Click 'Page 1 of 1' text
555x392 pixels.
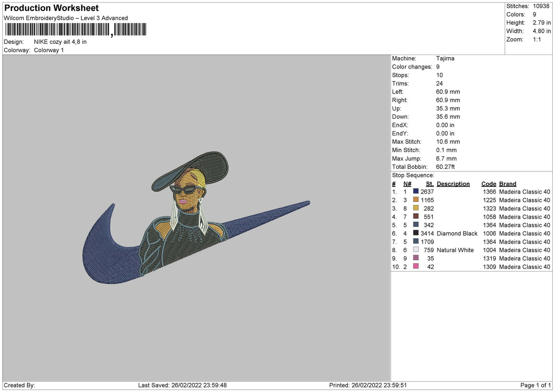536,385
